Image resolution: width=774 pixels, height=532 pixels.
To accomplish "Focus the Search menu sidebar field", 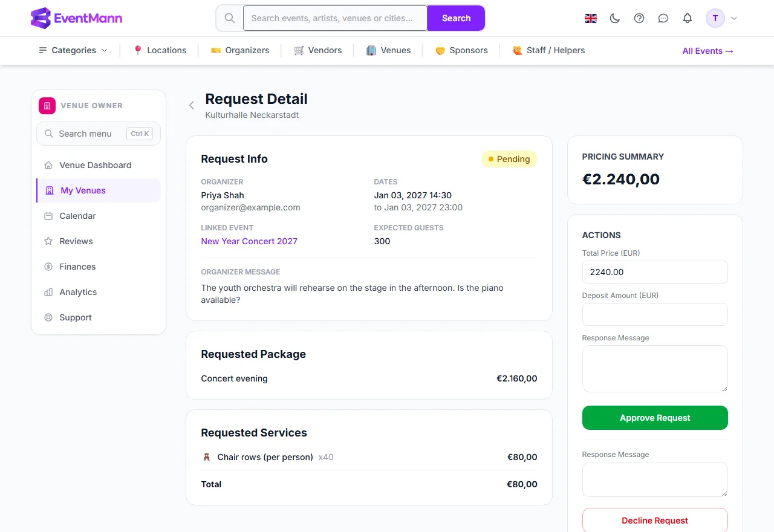I will [x=99, y=134].
